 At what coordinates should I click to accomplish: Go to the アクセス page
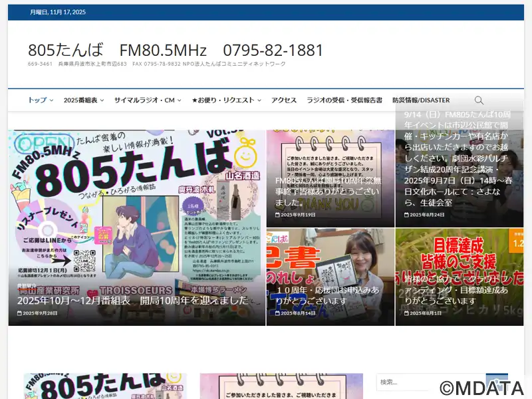coord(284,100)
